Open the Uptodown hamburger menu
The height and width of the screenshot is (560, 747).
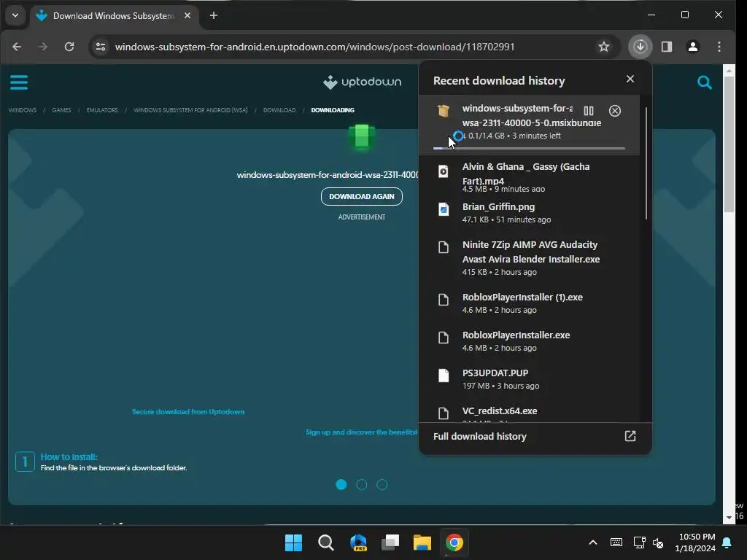click(x=19, y=82)
